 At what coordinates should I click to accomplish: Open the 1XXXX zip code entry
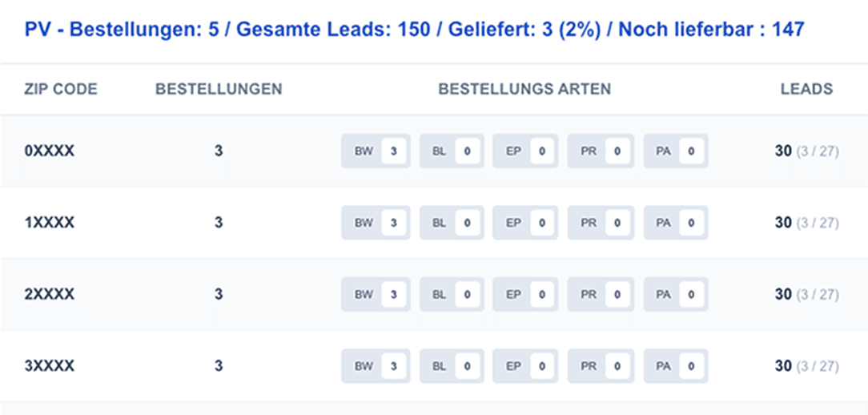click(x=50, y=223)
